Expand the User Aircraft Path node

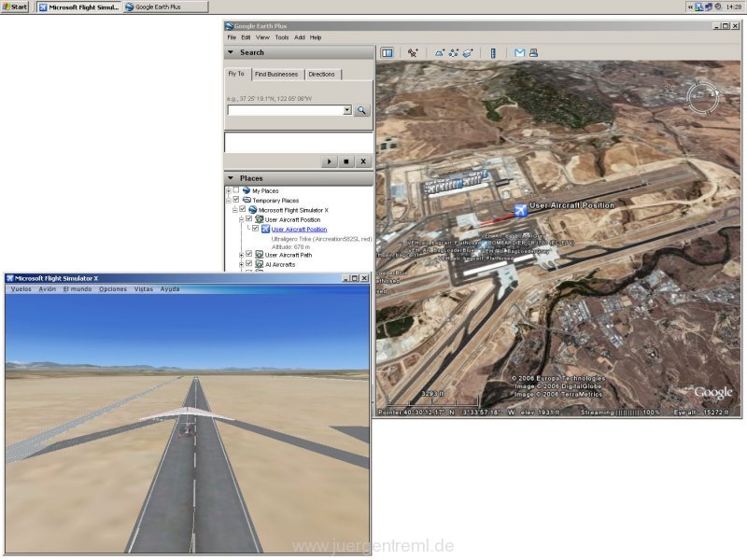tap(241, 255)
